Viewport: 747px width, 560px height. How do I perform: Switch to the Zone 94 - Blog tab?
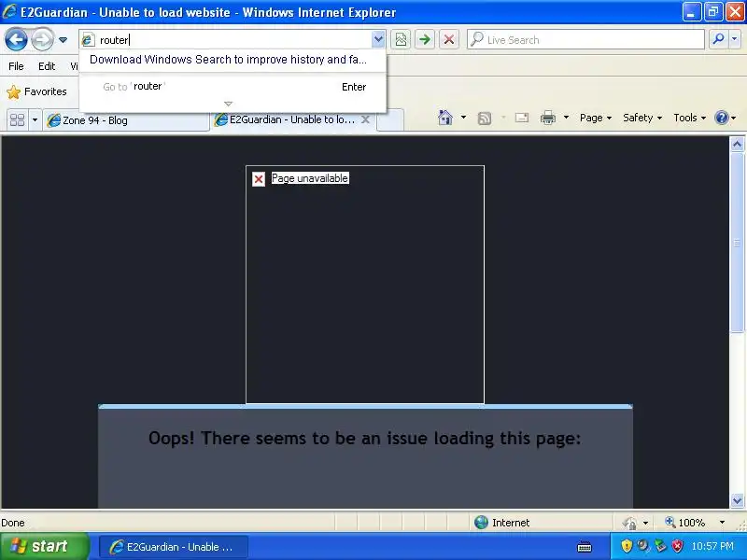(126, 120)
